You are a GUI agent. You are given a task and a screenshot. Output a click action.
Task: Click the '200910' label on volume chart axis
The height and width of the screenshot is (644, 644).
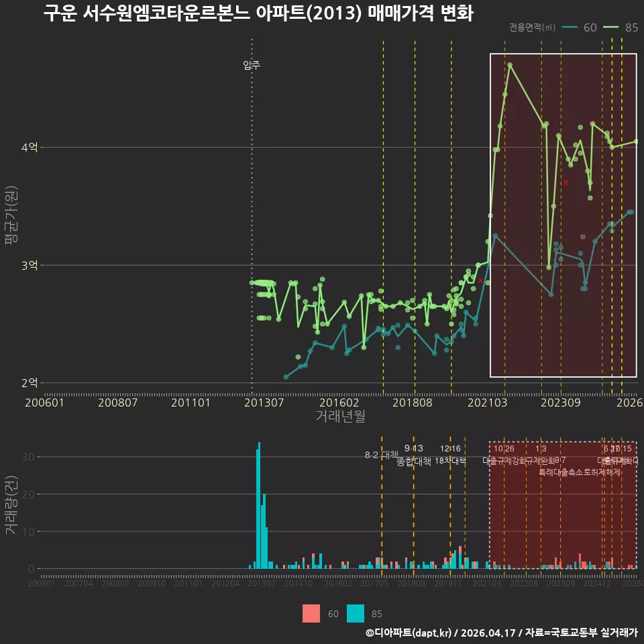(x=152, y=583)
